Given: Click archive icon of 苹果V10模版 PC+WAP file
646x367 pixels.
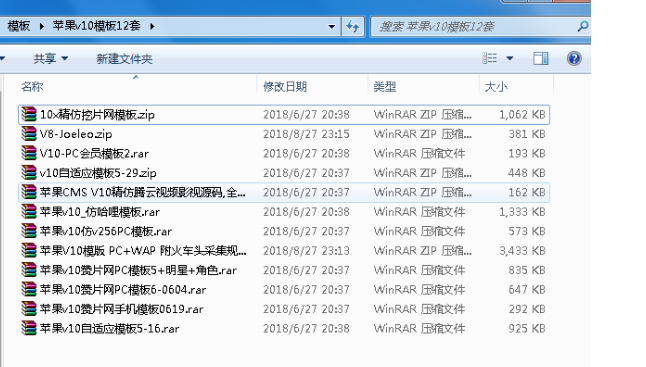Looking at the screenshot, I should [29, 250].
